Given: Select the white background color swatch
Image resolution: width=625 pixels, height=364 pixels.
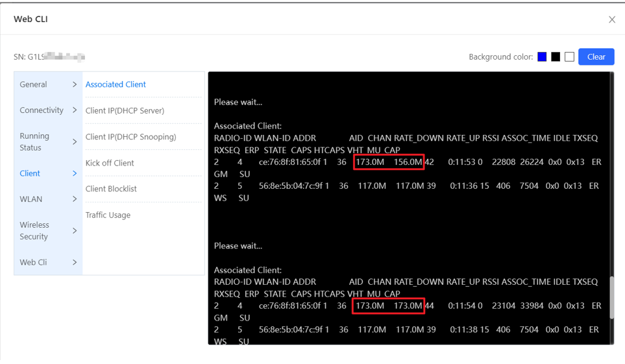Looking at the screenshot, I should click(570, 56).
